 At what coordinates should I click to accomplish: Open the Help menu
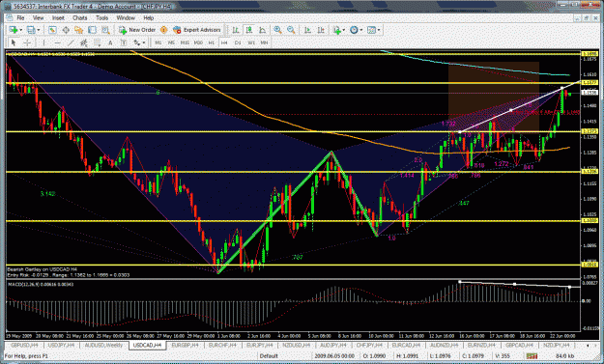tap(148, 17)
